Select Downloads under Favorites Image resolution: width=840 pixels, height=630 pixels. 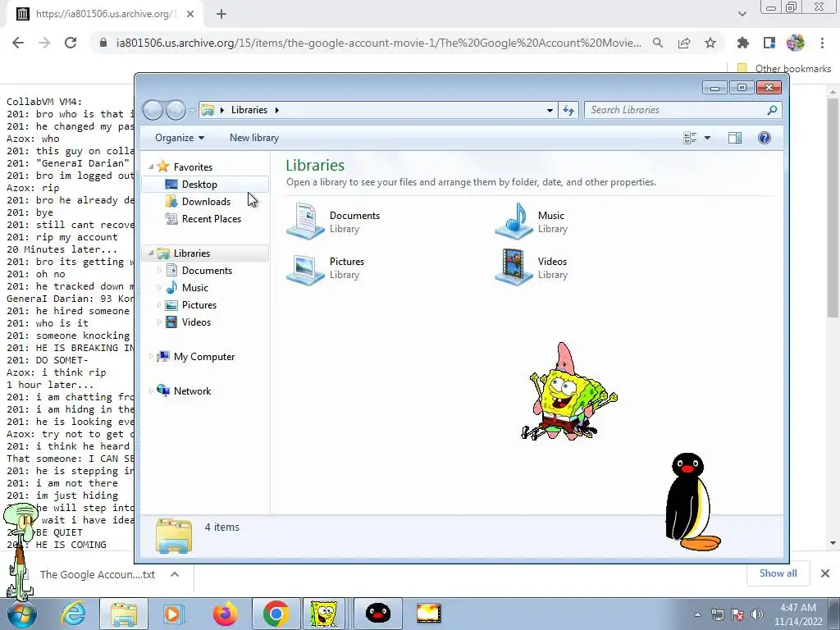point(206,202)
